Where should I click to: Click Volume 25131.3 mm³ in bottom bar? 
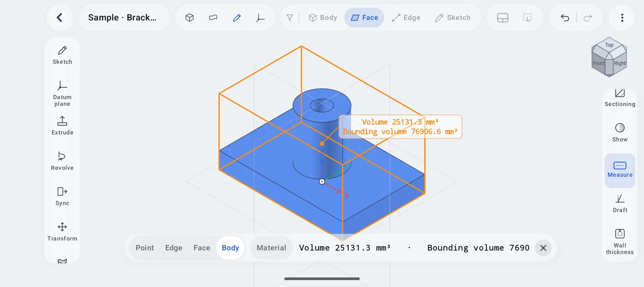[345, 248]
